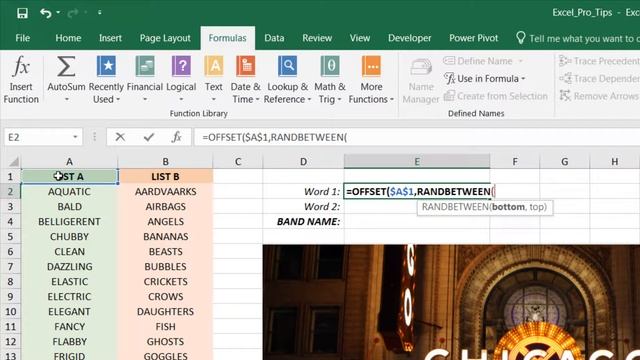Go to the Data tab
This screenshot has height=360, width=640.
[274, 38]
